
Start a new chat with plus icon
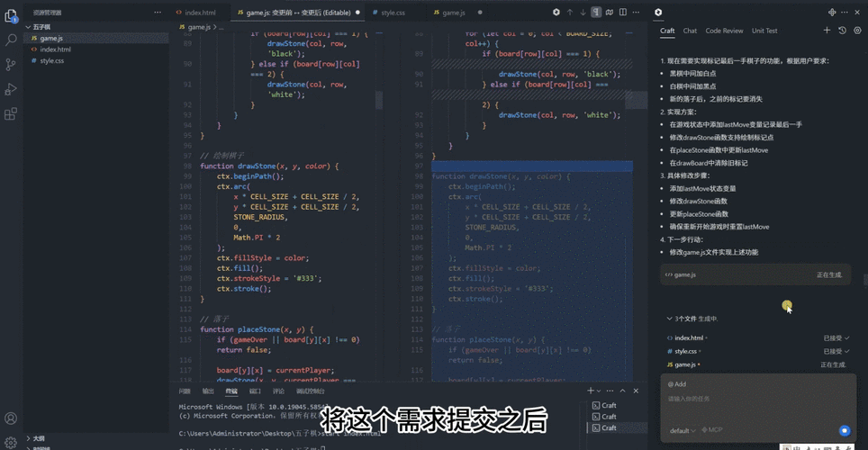point(827,31)
